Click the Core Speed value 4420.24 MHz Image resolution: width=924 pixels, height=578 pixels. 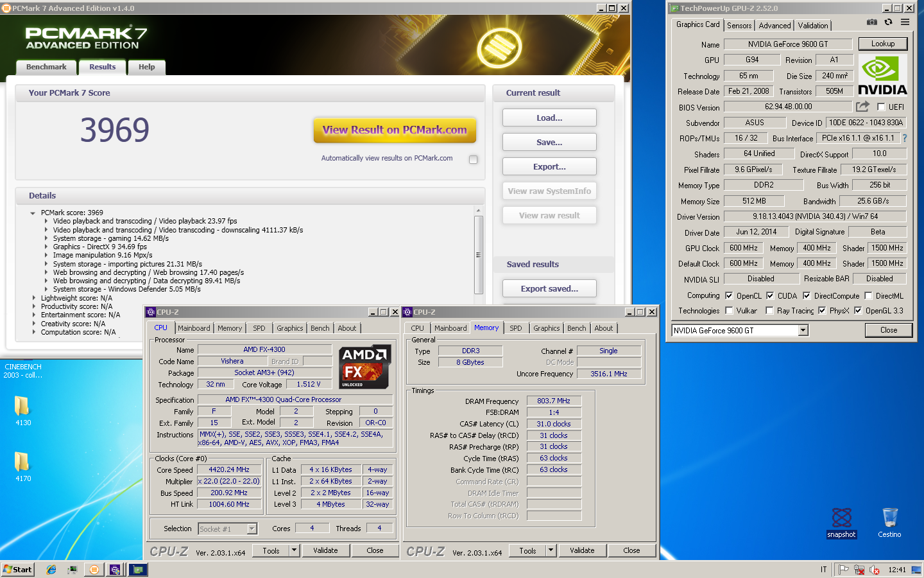(229, 470)
